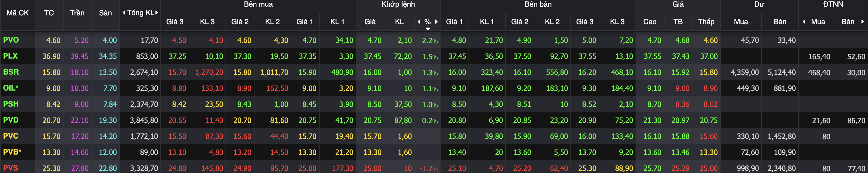
Task: Click PVC surplus buy 330,10
Action: 748,136
